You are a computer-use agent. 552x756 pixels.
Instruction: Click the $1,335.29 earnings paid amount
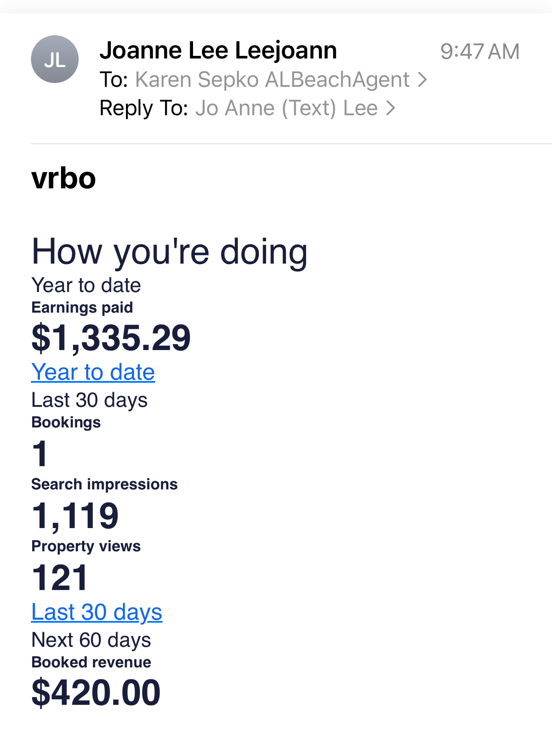pyautogui.click(x=111, y=338)
